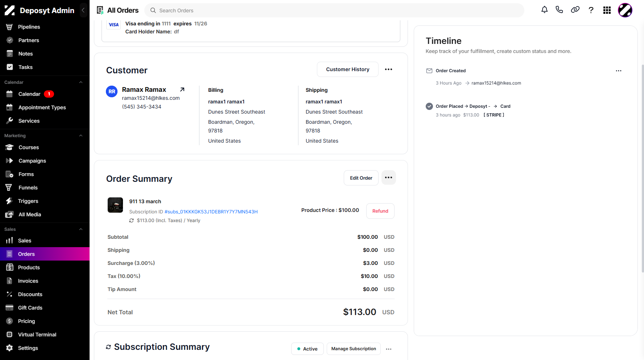Screen dimensions: 644x360
Task: Click the RR customer avatar
Action: click(112, 91)
